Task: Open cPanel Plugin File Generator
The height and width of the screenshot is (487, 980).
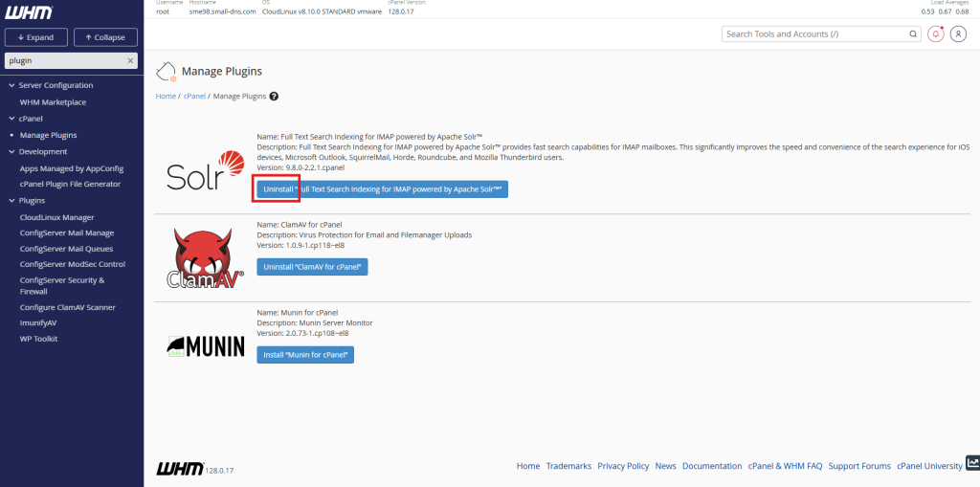Action: point(70,184)
